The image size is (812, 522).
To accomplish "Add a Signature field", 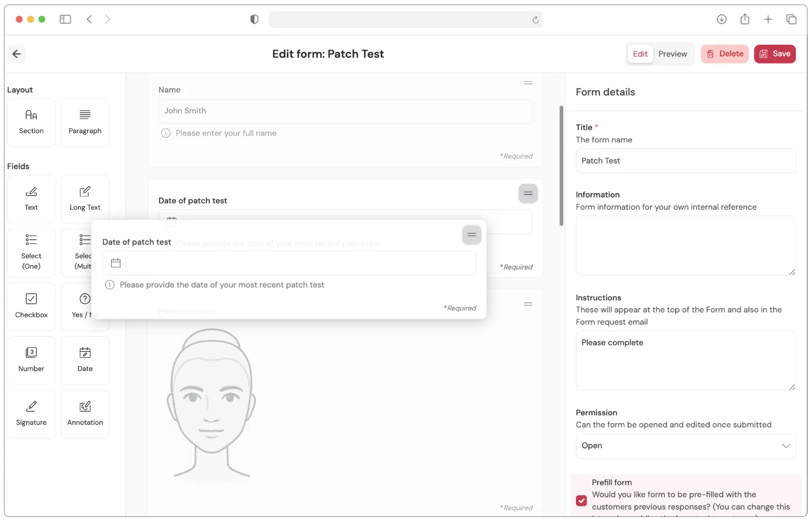I will pyautogui.click(x=31, y=414).
